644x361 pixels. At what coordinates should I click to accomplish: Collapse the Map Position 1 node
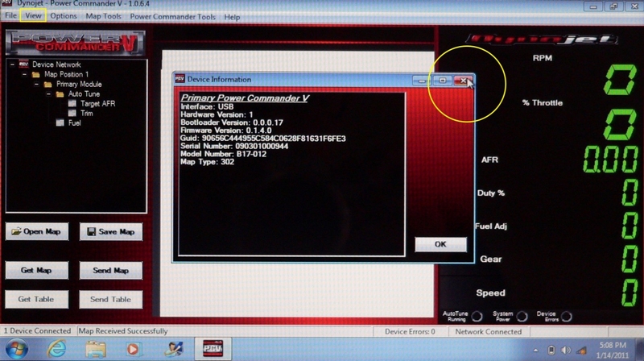pos(25,75)
